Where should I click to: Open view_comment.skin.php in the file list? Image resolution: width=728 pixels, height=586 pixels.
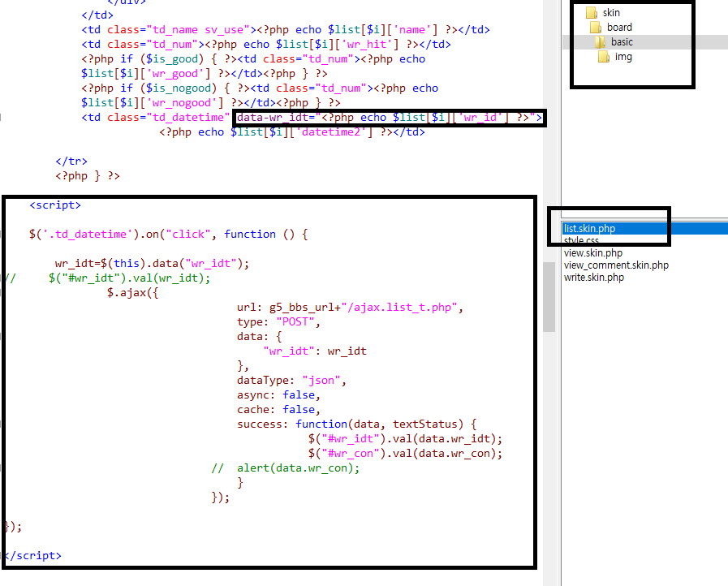coord(616,265)
